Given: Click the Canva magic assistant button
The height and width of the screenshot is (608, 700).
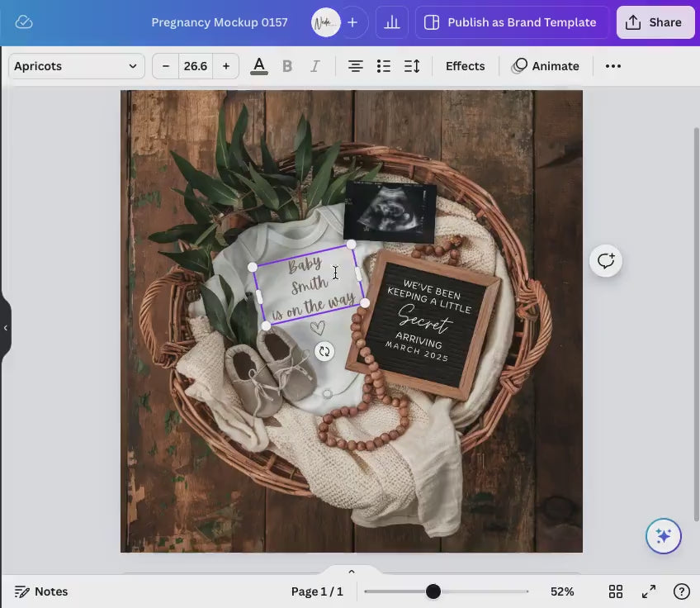Looking at the screenshot, I should [x=663, y=536].
